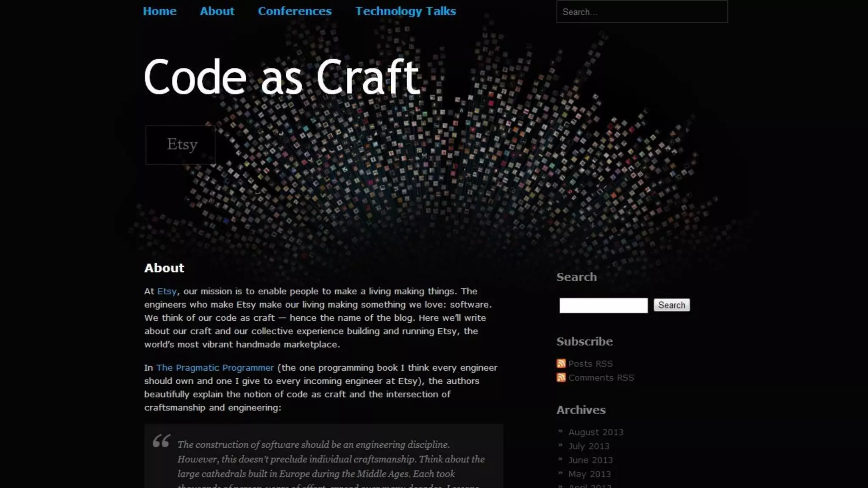Open the Conferences page

[295, 11]
